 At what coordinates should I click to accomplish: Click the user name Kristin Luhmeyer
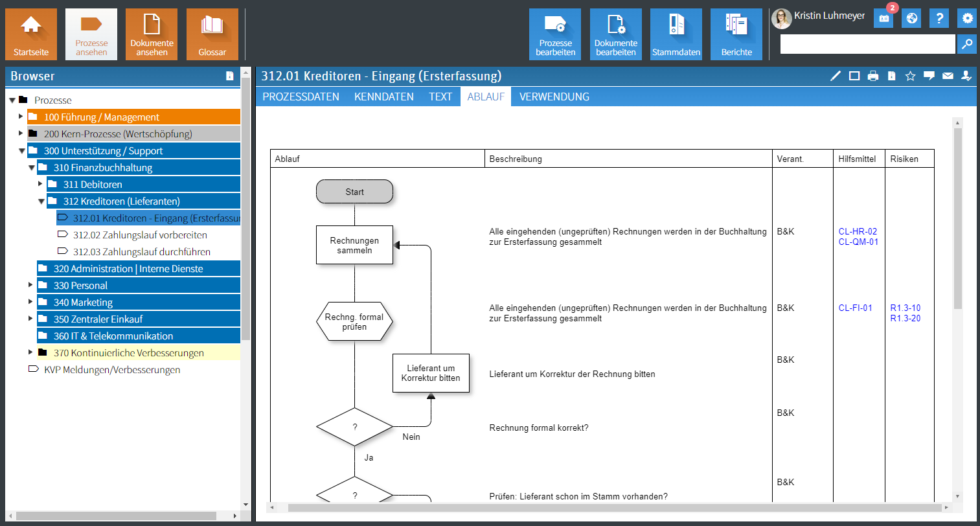point(830,16)
